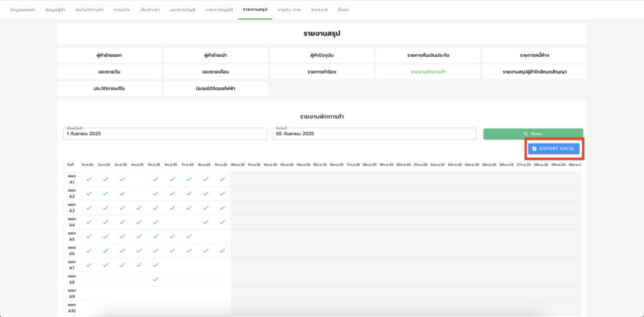Click the check mark for A8 on 5ก.ย.25
This screenshot has width=644, height=317.
point(156,279)
